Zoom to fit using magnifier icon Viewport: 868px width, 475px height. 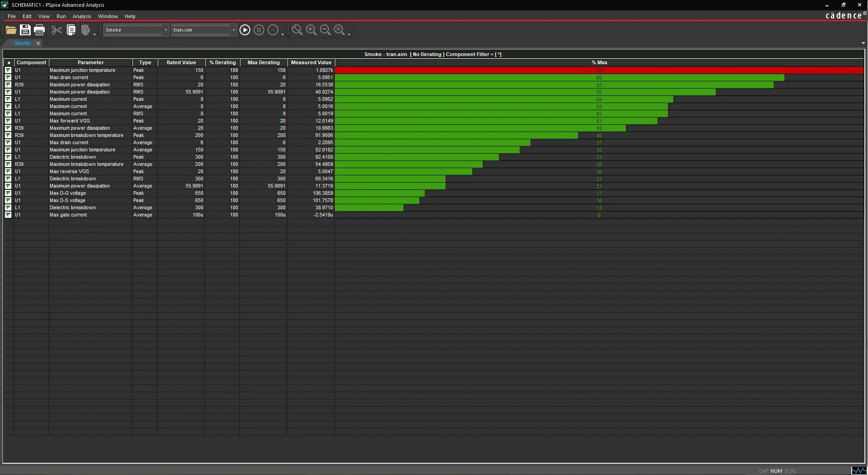(297, 30)
